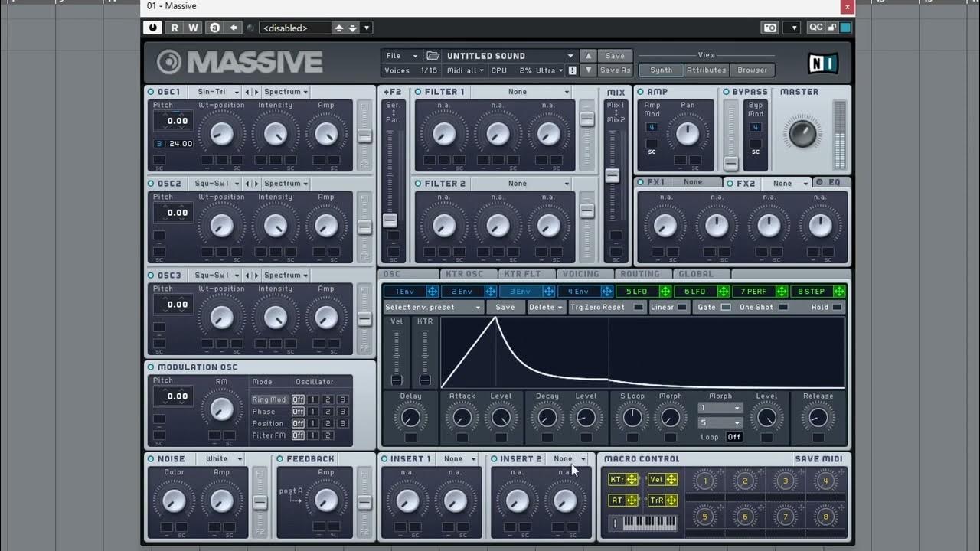
Task: Click the NI logo
Action: (x=823, y=63)
